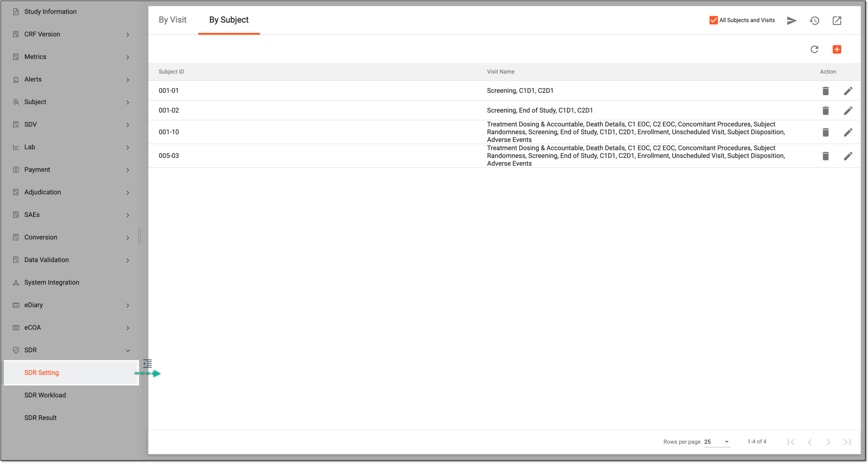868x463 pixels.
Task: Open Rows per page dropdown
Action: [717, 442]
